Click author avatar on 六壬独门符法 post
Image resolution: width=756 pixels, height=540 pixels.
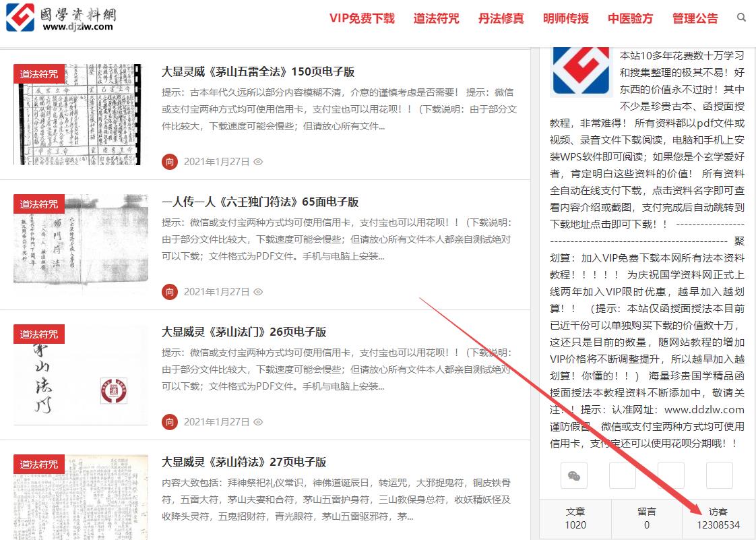170,292
